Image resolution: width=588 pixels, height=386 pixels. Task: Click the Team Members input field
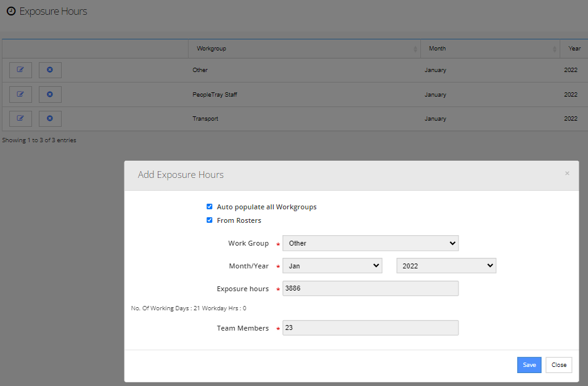(370, 328)
